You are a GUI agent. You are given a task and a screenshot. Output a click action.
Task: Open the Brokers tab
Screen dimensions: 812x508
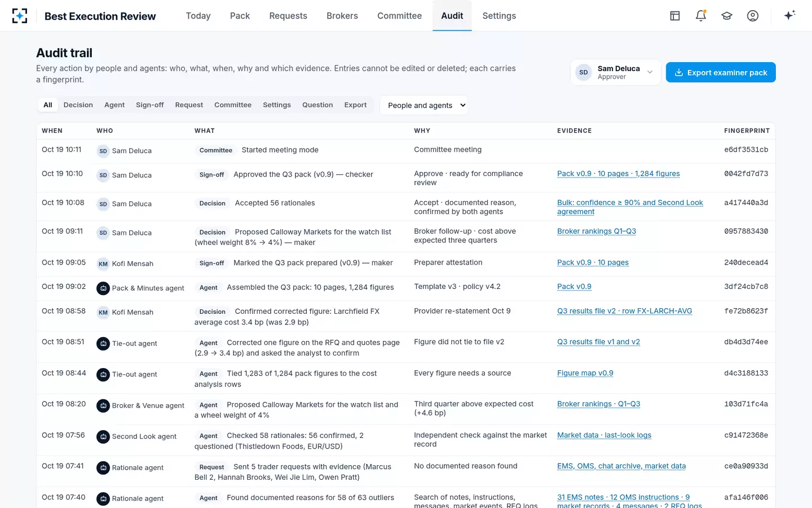coord(342,16)
